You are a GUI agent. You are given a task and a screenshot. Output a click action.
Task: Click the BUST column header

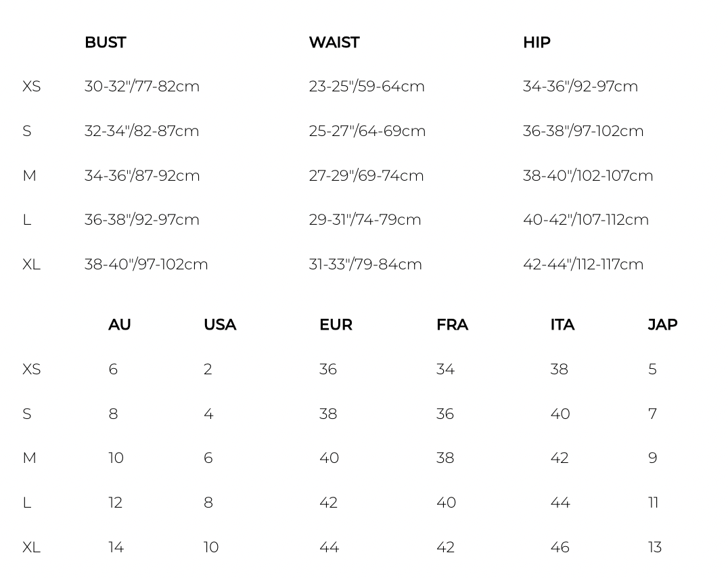pos(106,42)
